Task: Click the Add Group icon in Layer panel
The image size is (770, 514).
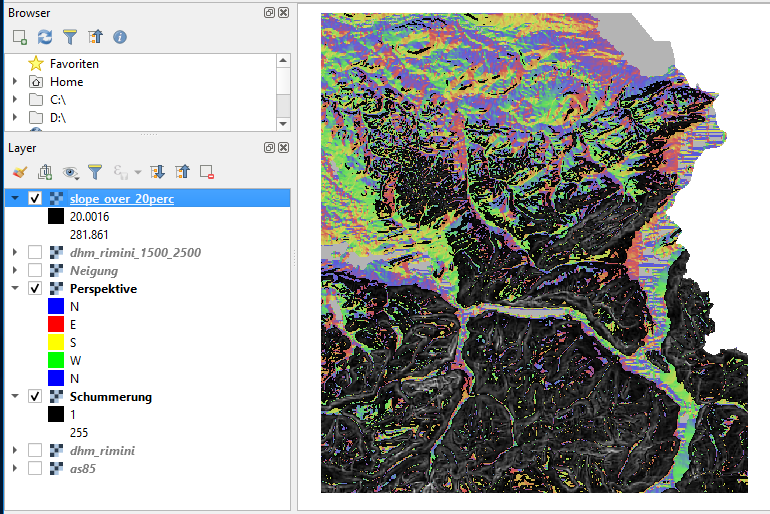Action: pos(45,172)
